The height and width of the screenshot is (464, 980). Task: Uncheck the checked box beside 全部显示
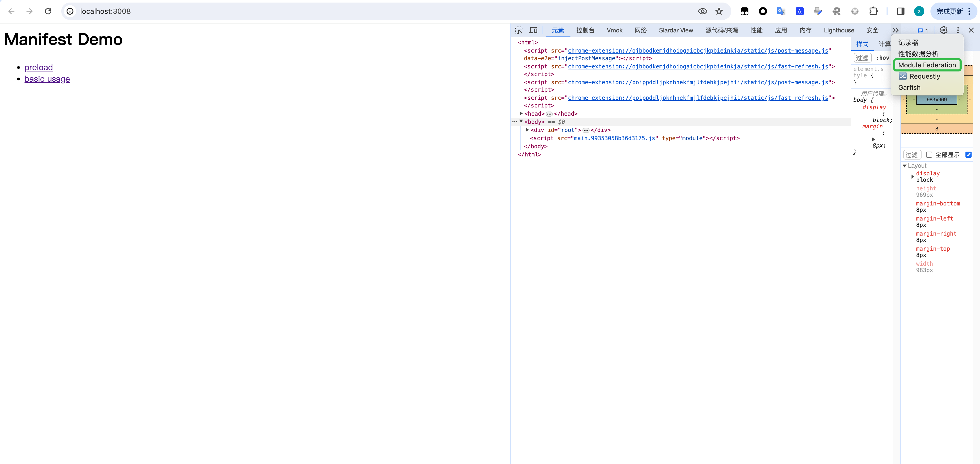[x=969, y=155]
